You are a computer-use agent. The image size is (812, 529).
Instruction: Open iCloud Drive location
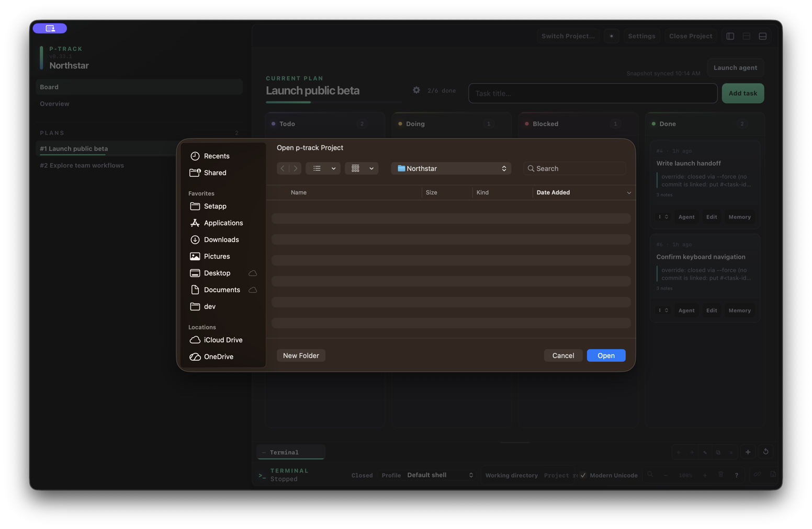[223, 340]
